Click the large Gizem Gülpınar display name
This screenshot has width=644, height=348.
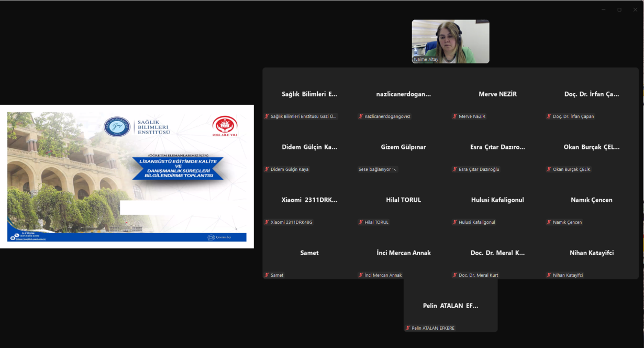403,147
